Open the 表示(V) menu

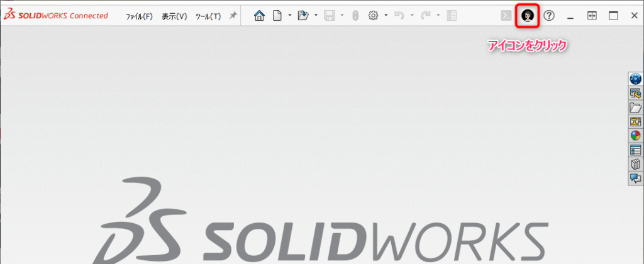(174, 16)
